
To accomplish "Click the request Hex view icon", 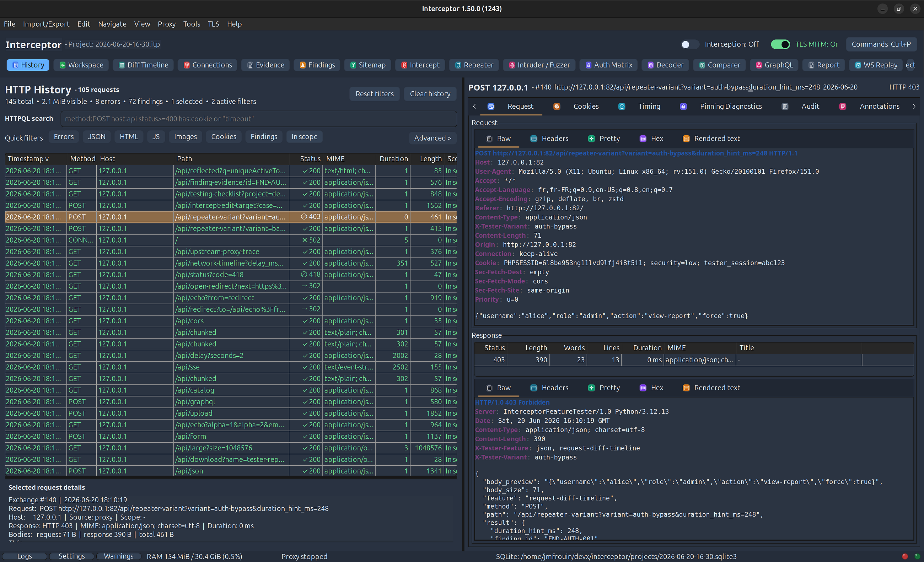I will pos(643,139).
